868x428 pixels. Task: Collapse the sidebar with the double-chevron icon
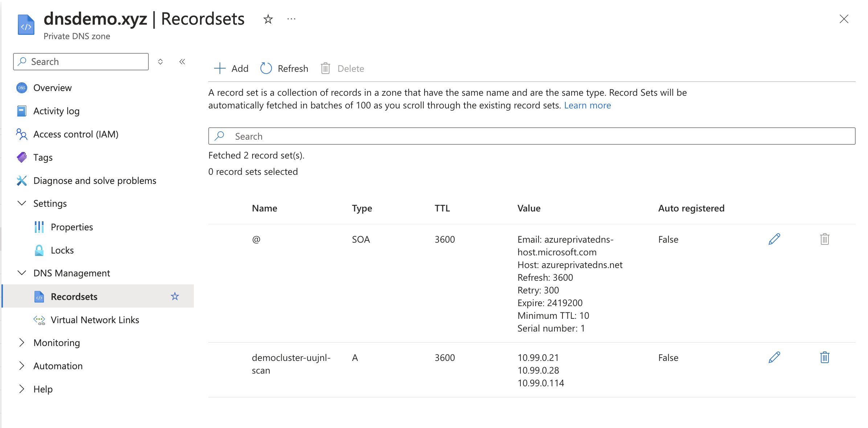tap(182, 62)
